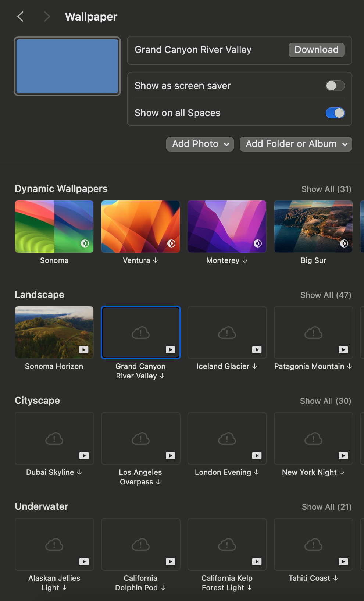Screen dimensions: 364x601
Task: Go forward with the right chevron arrow
Action: click(47, 17)
